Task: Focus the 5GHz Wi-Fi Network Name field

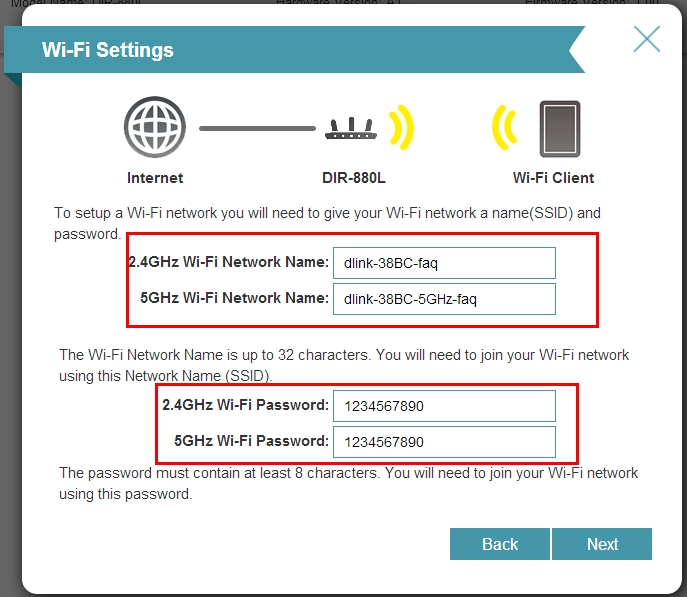Action: [443, 298]
